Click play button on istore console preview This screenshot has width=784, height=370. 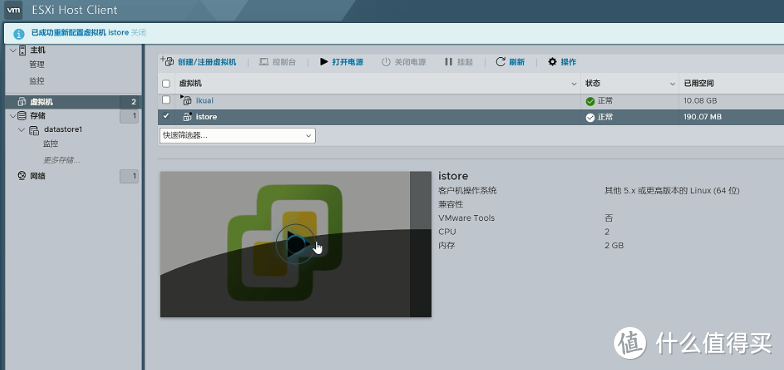(x=296, y=244)
